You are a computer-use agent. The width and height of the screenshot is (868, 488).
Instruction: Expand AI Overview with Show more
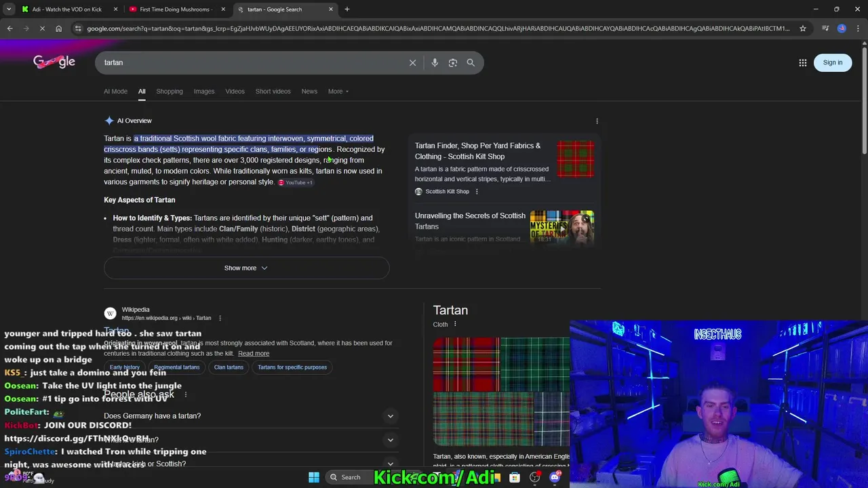pyautogui.click(x=246, y=268)
